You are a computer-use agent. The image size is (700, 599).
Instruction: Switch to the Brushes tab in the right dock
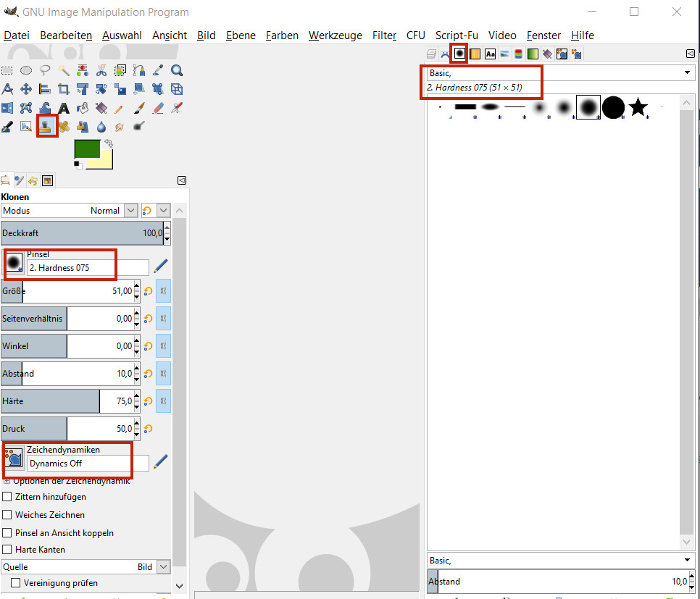[x=459, y=54]
